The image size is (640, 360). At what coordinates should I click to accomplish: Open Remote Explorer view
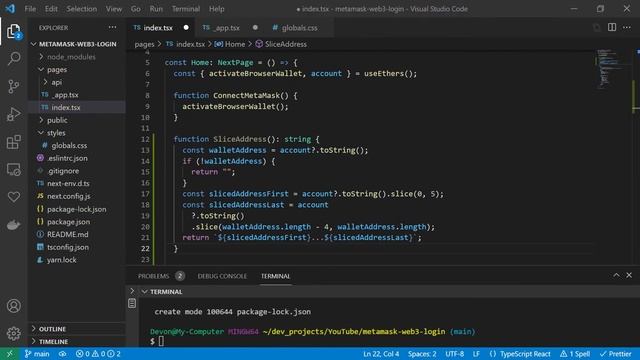click(13, 169)
